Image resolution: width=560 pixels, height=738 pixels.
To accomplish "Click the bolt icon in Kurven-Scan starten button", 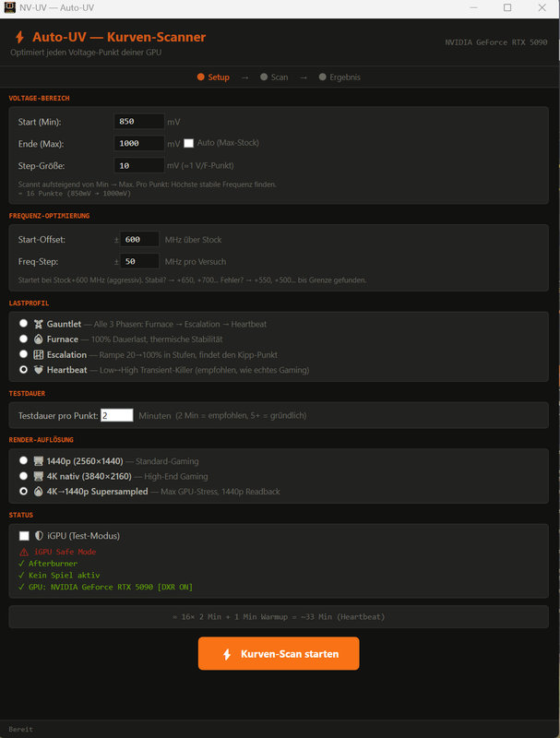I will coord(227,654).
